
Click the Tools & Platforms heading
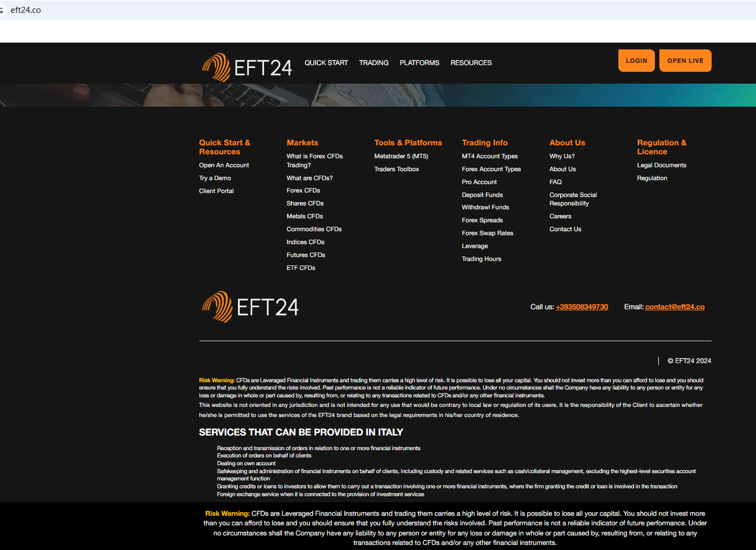pyautogui.click(x=408, y=143)
